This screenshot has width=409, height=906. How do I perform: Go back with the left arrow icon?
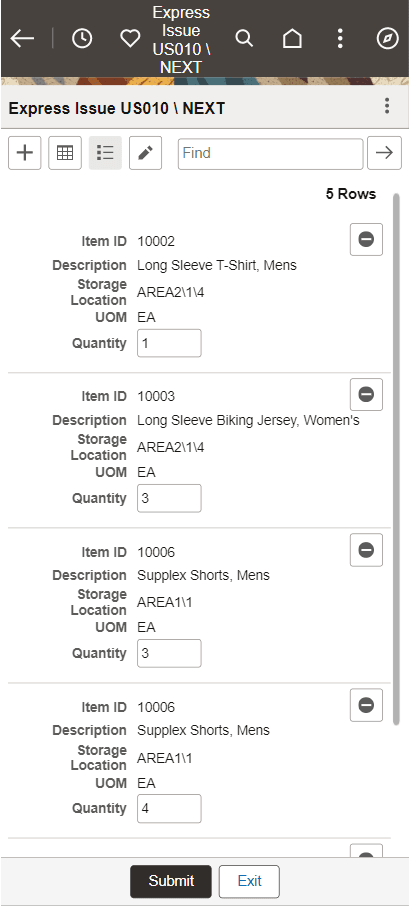tap(23, 39)
